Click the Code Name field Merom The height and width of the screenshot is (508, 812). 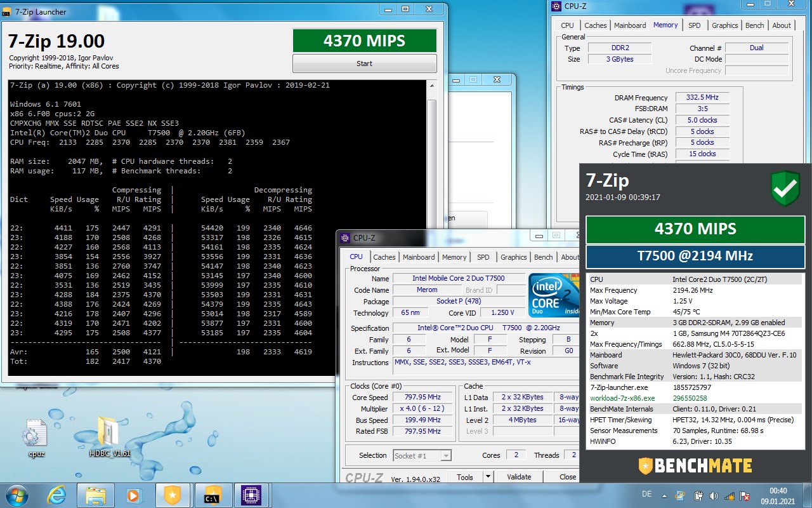coord(427,290)
